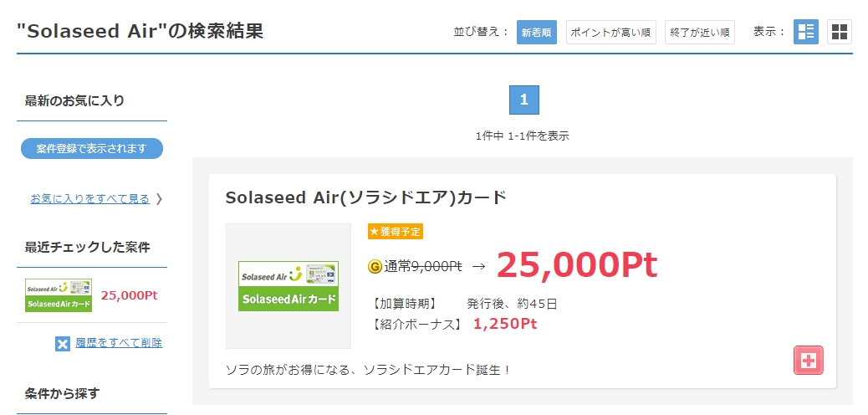This screenshot has height=415, width=868.
Task: Click the large 25,000Pt reward amount
Action: [x=577, y=265]
